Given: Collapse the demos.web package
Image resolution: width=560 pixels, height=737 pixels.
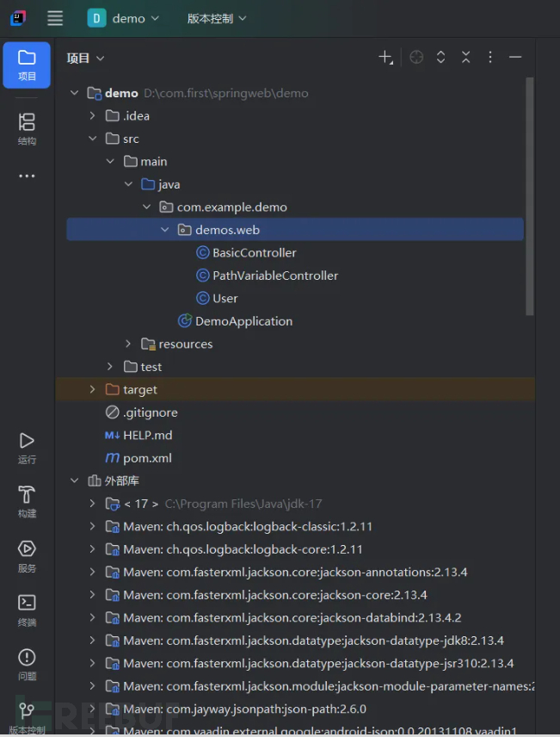Looking at the screenshot, I should pyautogui.click(x=164, y=230).
